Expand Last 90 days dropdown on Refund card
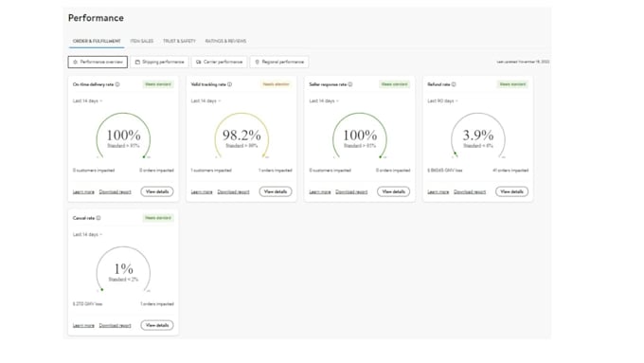 click(x=443, y=100)
